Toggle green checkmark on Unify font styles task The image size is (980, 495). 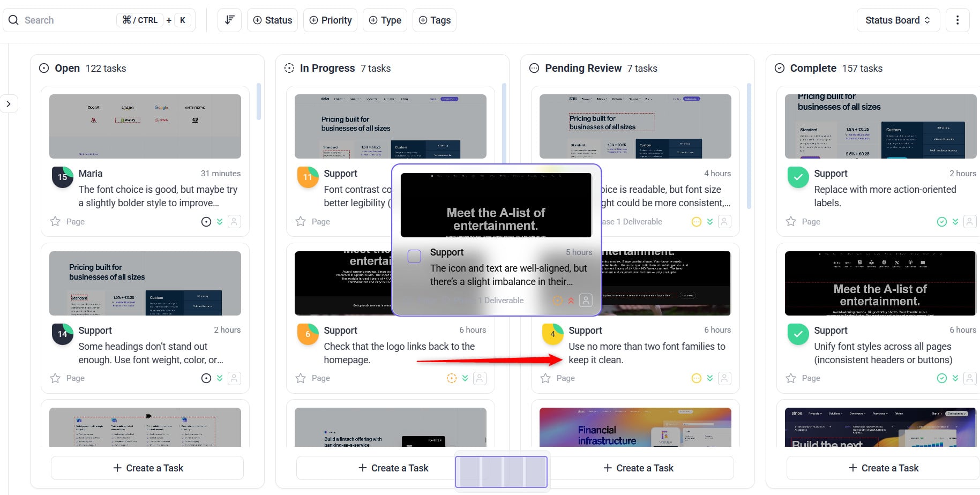[x=798, y=334]
